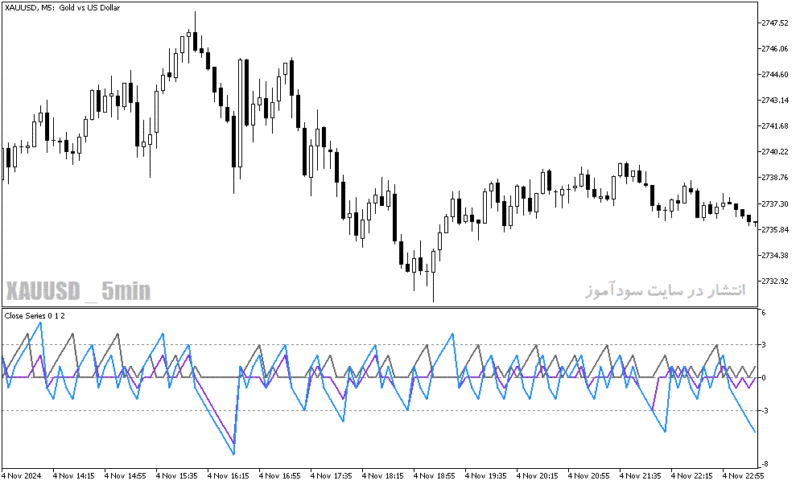This screenshot has height=485, width=800.
Task: Click the indicator scale value 6
Action: point(764,313)
